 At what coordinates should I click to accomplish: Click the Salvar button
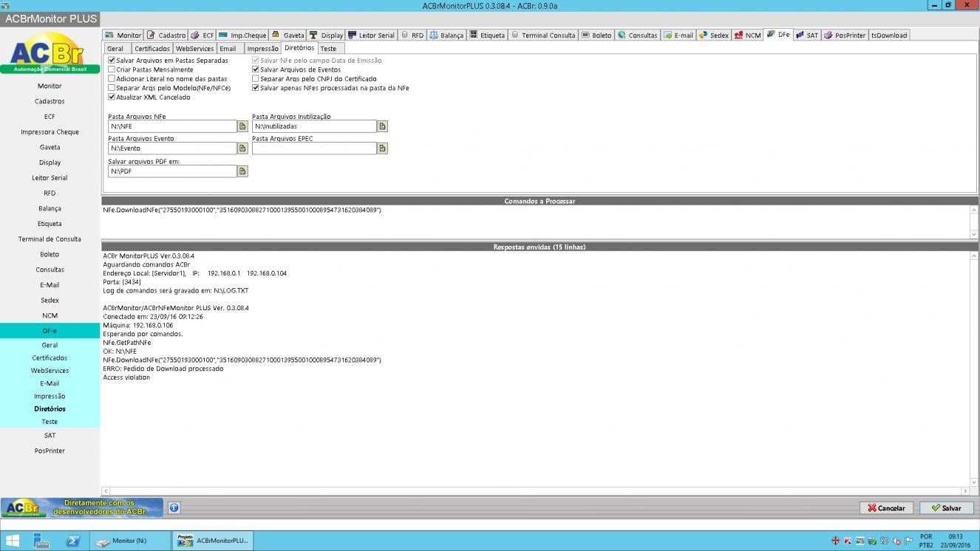click(946, 508)
